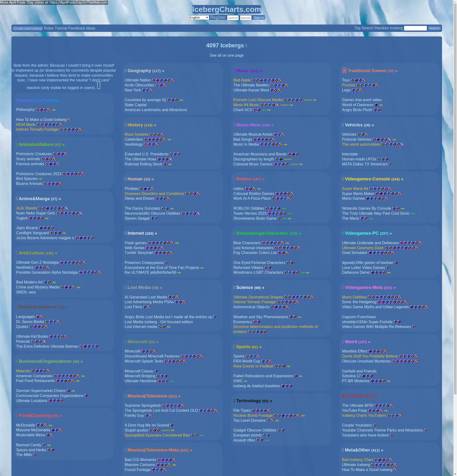Open Tag Search
457x476 pixels.
pos(364,28)
